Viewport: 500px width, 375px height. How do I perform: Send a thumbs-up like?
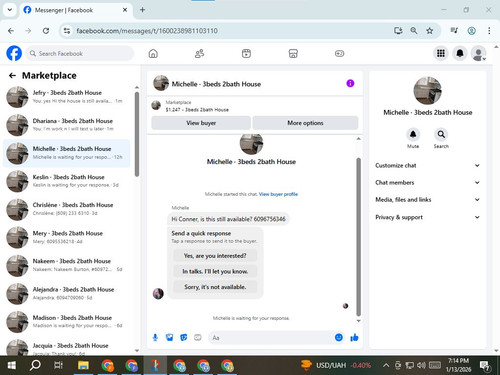(354, 338)
